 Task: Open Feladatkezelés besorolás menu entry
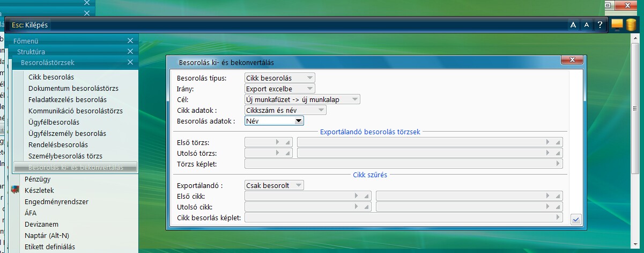coord(68,99)
